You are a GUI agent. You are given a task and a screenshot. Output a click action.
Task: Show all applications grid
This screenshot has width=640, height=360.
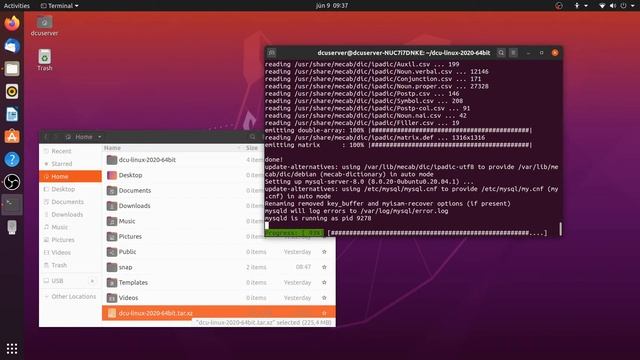[x=12, y=348]
